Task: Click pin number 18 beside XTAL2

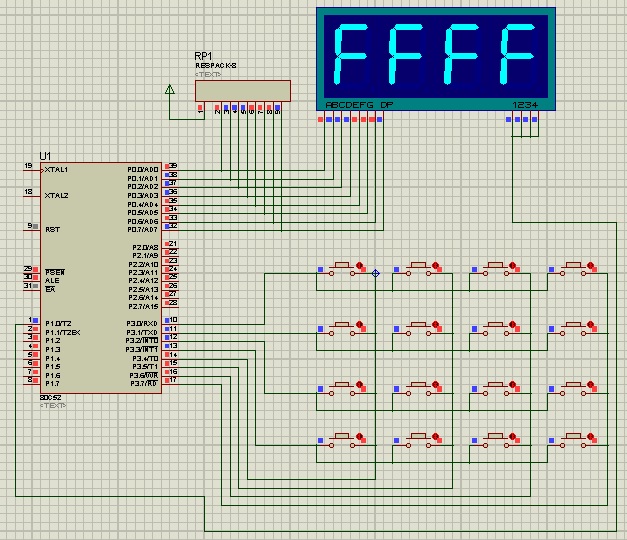Action: pyautogui.click(x=28, y=192)
